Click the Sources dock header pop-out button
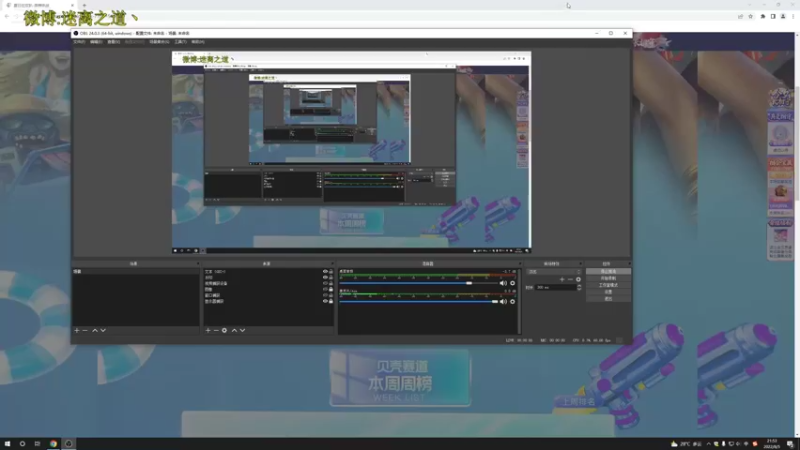This screenshot has width=800, height=450. (x=332, y=264)
